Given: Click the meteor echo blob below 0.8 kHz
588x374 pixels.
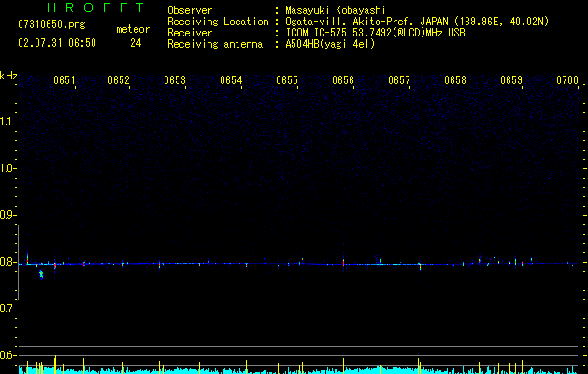Looking at the screenshot, I should click(x=41, y=275).
